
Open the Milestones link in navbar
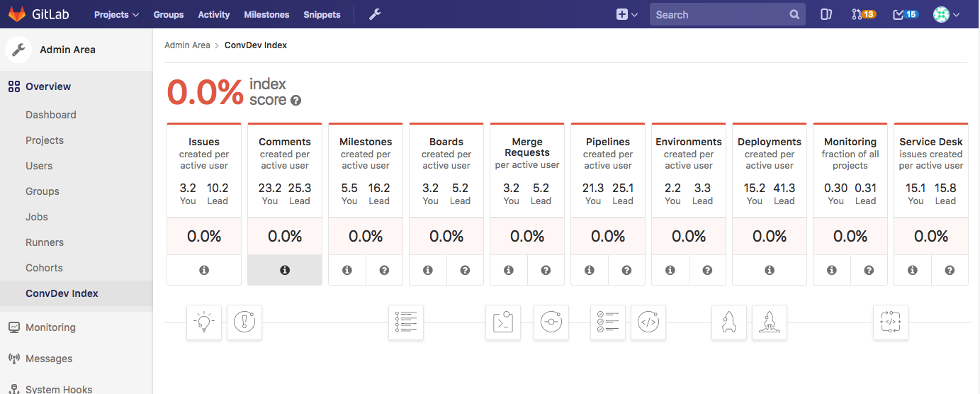pyautogui.click(x=266, y=14)
